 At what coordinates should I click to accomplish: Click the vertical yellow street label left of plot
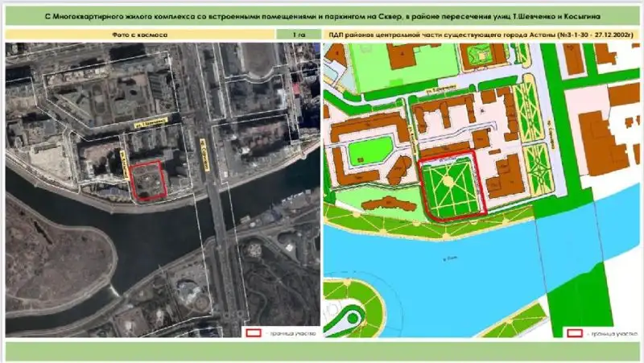pos(123,158)
